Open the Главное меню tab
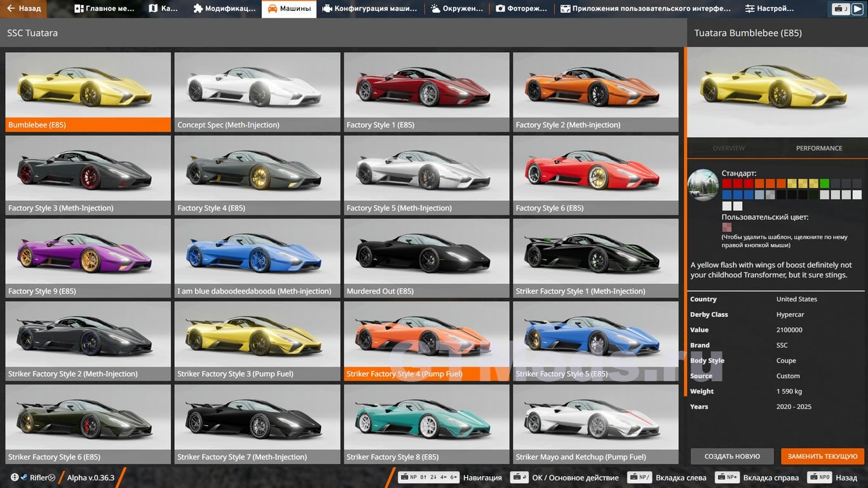 click(105, 9)
